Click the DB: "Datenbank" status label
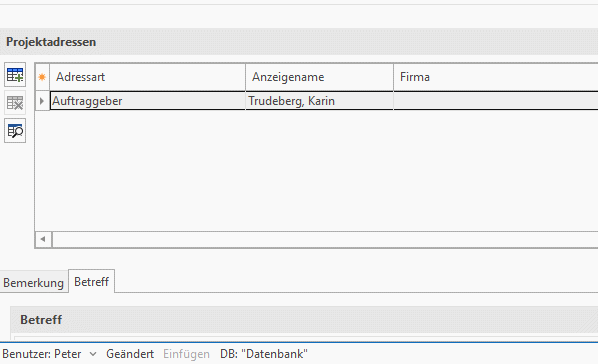Image resolution: width=598 pixels, height=364 pixels. pyautogui.click(x=264, y=354)
